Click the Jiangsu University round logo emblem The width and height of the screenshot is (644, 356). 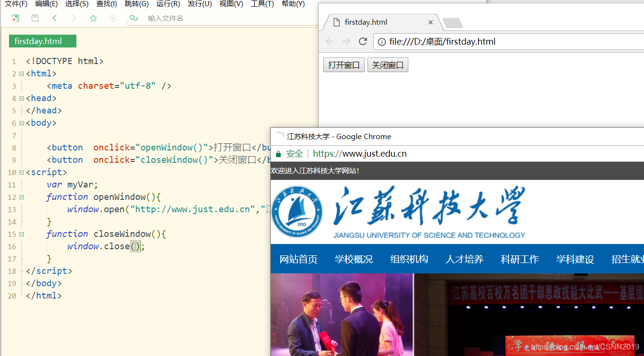(x=297, y=212)
